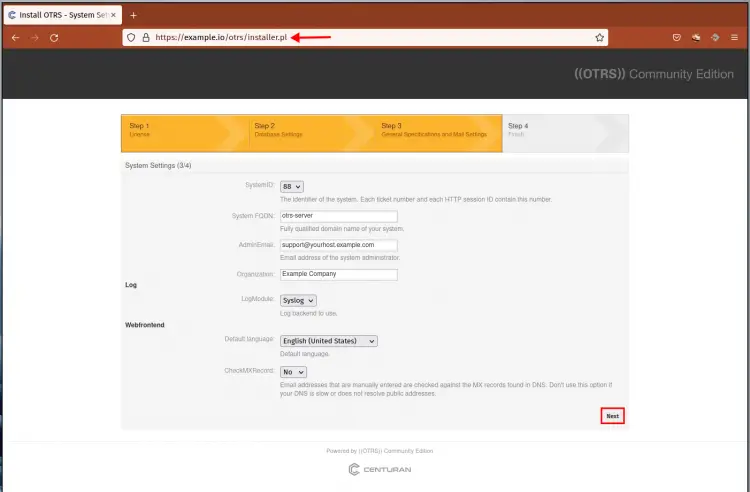The image size is (750, 492).
Task: Open the Pocket save icon
Action: tap(677, 37)
